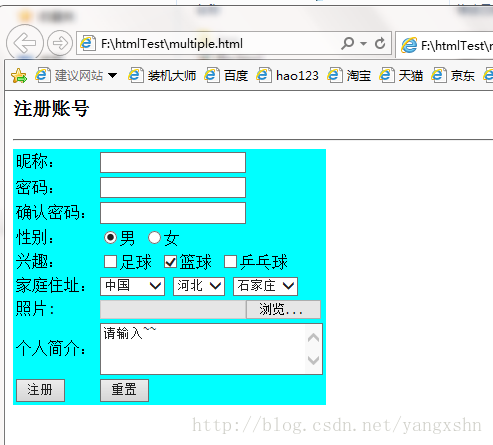Screen dimensions: 493x445
Task: Submit the form with the 注册 button
Action: [40, 390]
